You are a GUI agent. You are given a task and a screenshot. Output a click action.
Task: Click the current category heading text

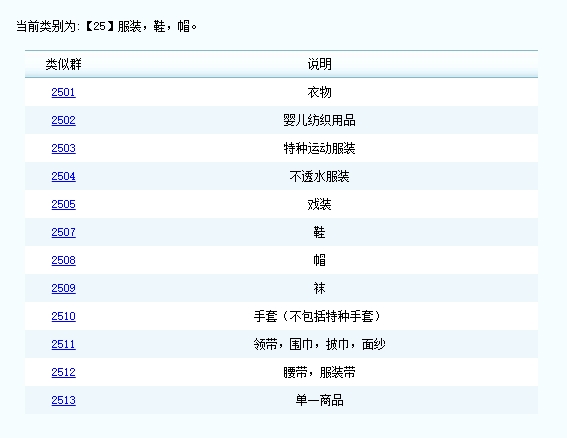point(107,26)
